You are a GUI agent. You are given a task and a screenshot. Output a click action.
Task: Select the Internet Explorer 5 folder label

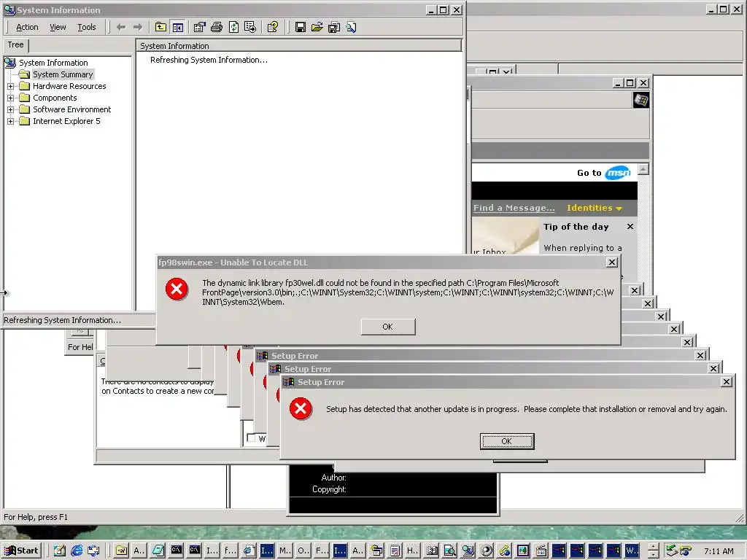pos(66,121)
